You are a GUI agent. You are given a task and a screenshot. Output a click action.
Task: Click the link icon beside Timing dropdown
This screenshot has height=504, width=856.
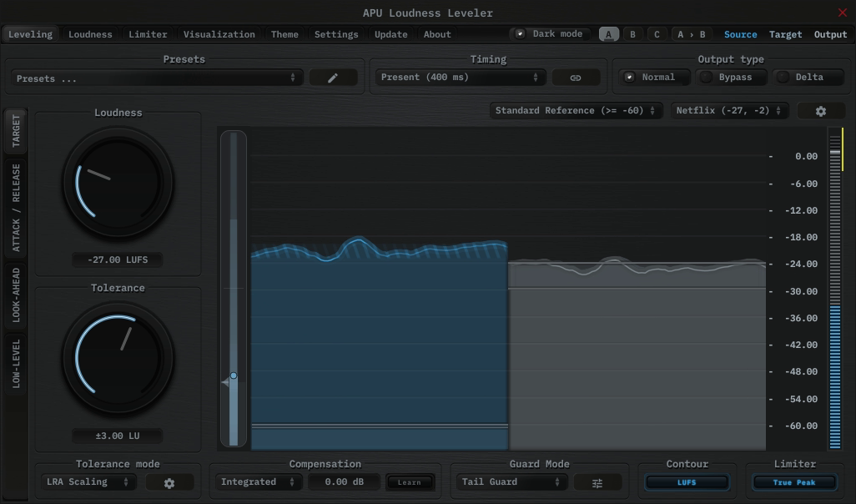[x=576, y=78]
